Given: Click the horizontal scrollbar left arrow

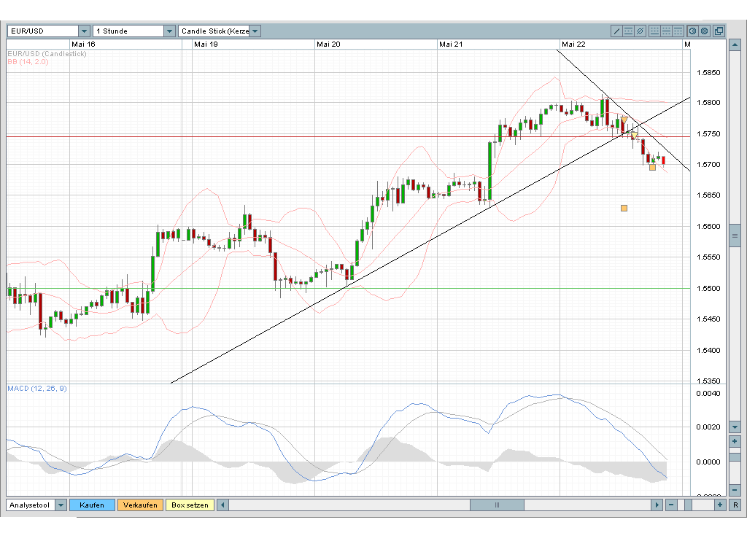Looking at the screenshot, I should coord(222,505).
